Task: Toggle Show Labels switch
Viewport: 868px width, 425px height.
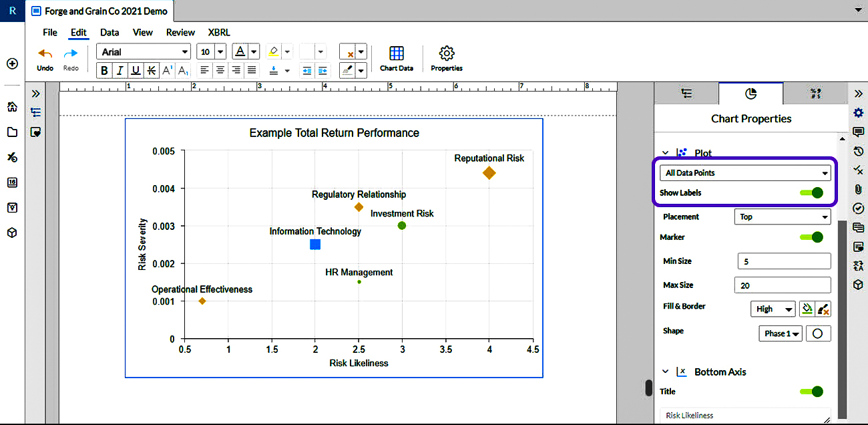Action: (x=811, y=193)
